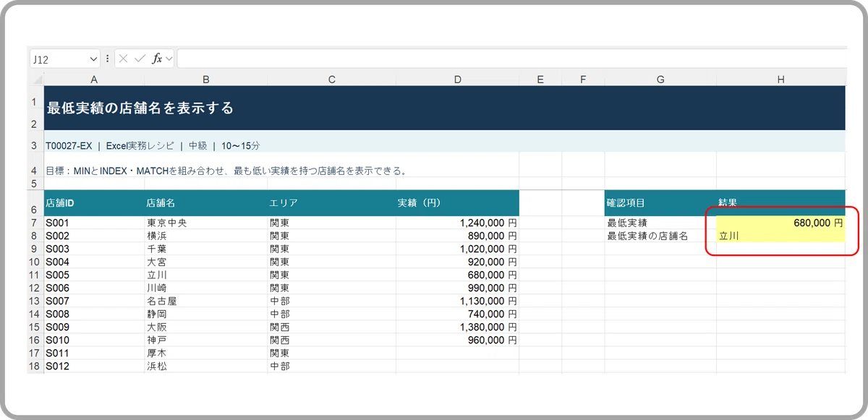Click the 実績（円） header cell

[x=457, y=203]
